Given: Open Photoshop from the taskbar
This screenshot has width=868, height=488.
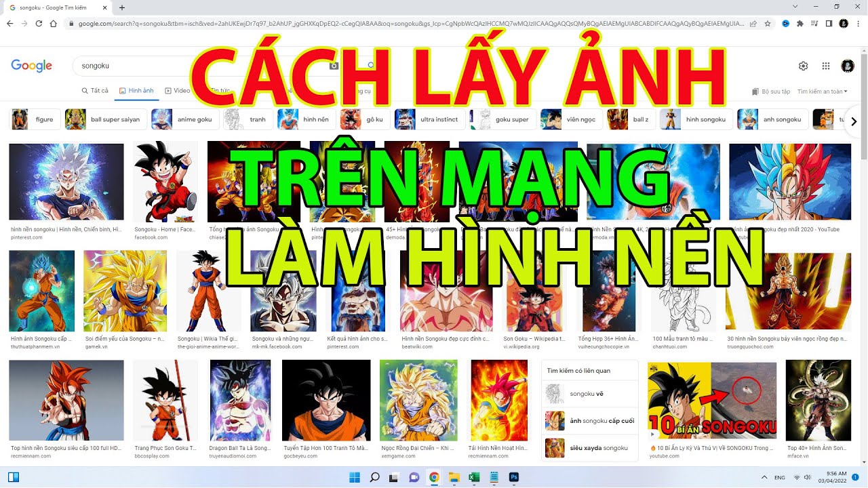Looking at the screenshot, I should (513, 477).
